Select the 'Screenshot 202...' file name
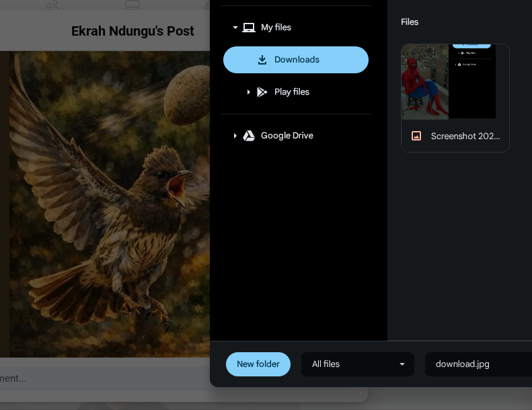532x410 pixels. click(465, 136)
